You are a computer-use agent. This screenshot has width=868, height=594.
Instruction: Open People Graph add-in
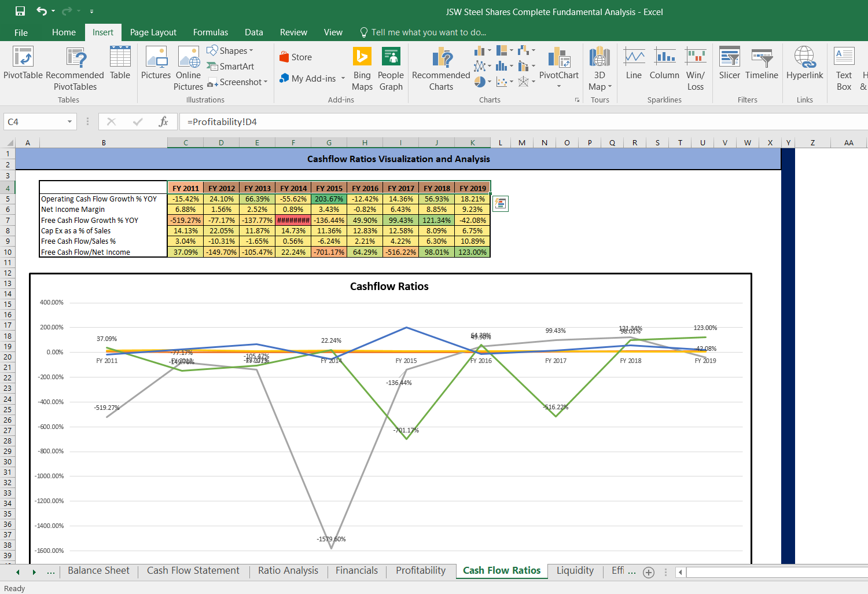[x=391, y=69]
